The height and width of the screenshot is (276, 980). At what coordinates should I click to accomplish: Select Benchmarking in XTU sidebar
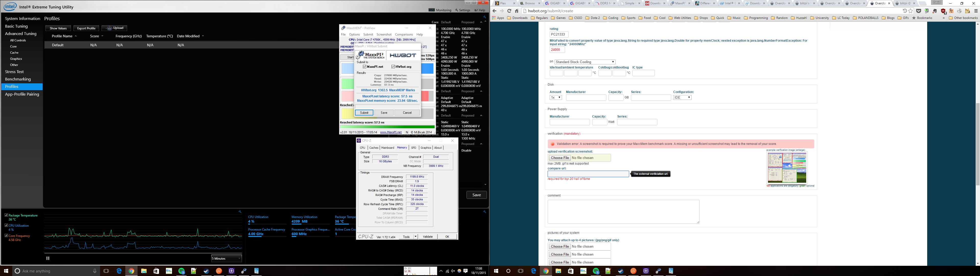click(18, 79)
